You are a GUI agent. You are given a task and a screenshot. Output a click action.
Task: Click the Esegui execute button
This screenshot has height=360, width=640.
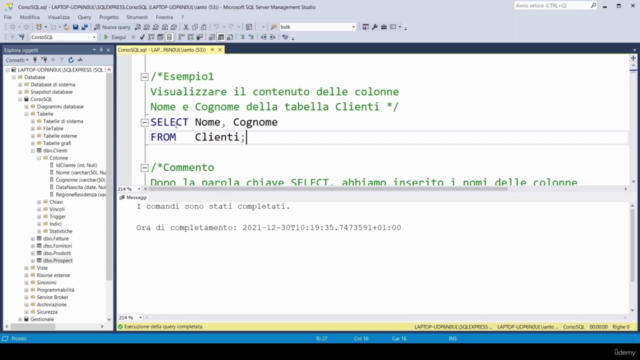click(115, 37)
